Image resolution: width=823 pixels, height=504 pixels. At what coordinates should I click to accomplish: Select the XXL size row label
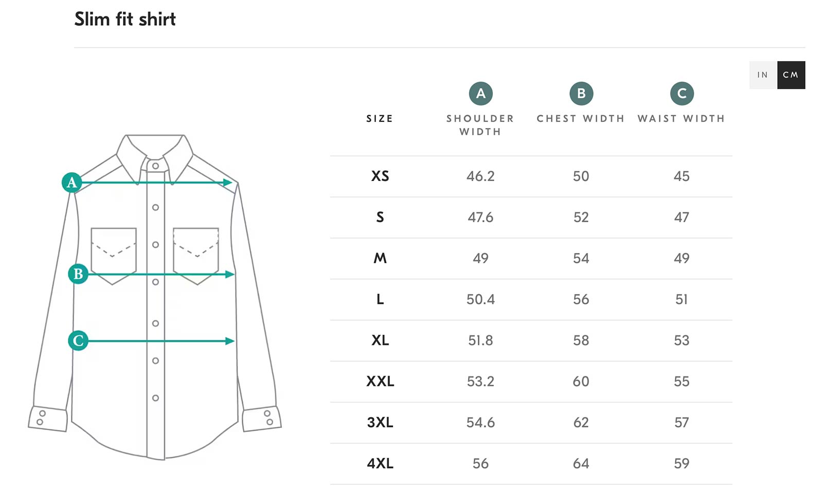pyautogui.click(x=380, y=382)
